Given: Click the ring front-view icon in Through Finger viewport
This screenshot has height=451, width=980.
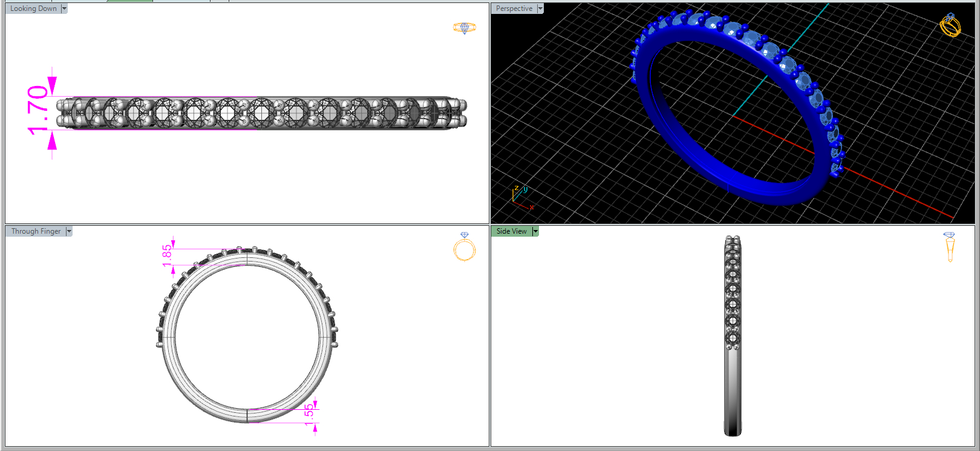Looking at the screenshot, I should 465,246.
